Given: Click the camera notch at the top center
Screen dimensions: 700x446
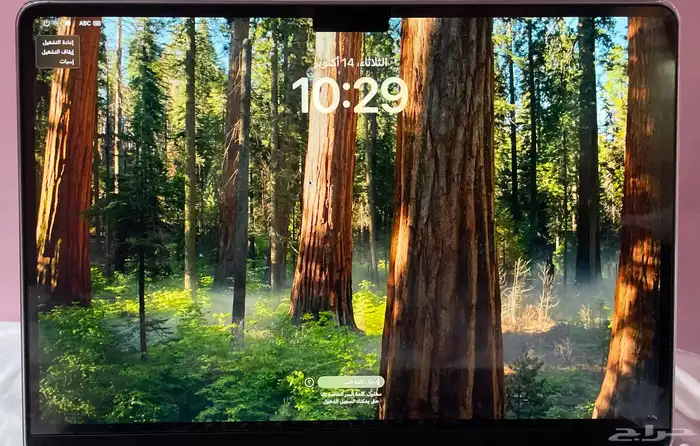Looking at the screenshot, I should (x=350, y=22).
